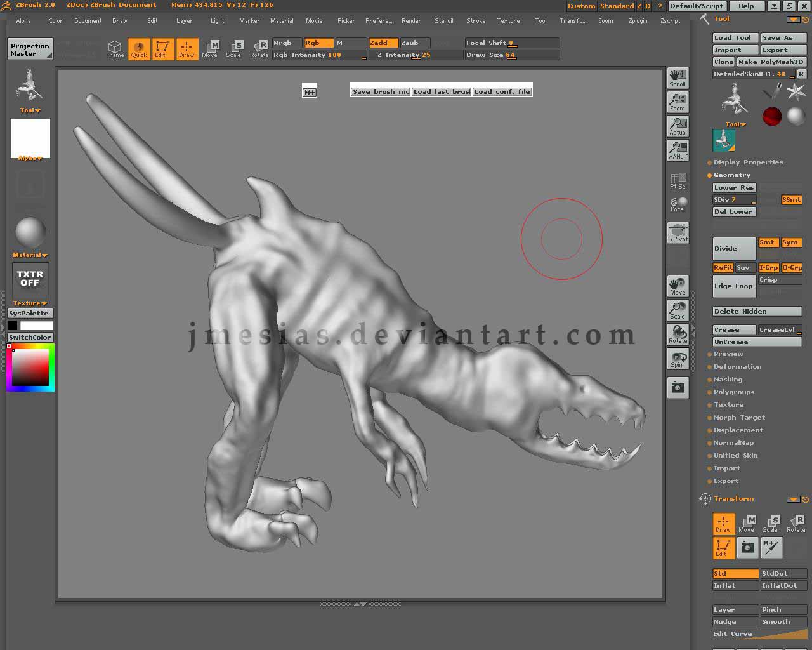812x650 pixels.
Task: Adjust the Draw Size slider
Action: (511, 55)
